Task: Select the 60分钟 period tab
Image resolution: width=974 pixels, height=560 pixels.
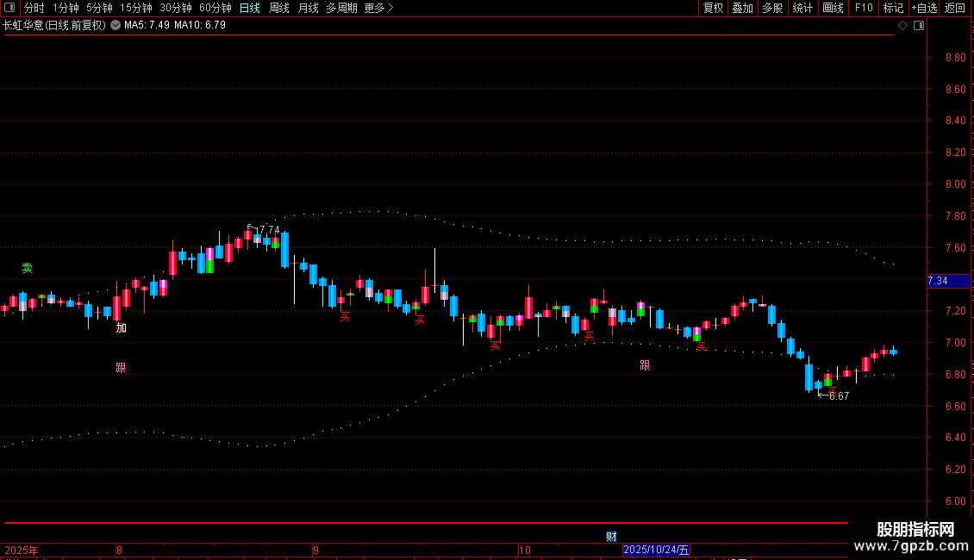Action: [x=215, y=8]
